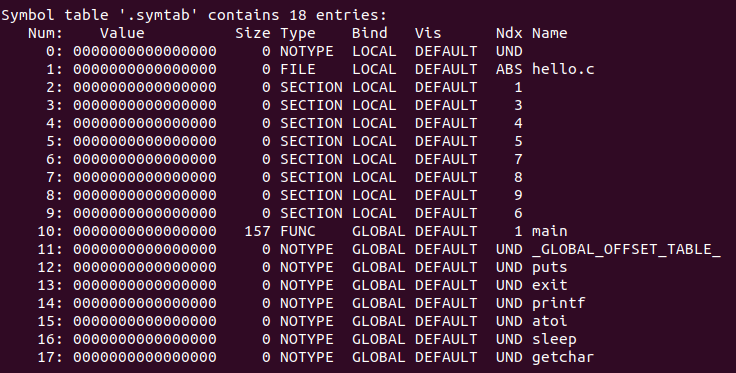Click the 'puts' symbol name

(549, 267)
